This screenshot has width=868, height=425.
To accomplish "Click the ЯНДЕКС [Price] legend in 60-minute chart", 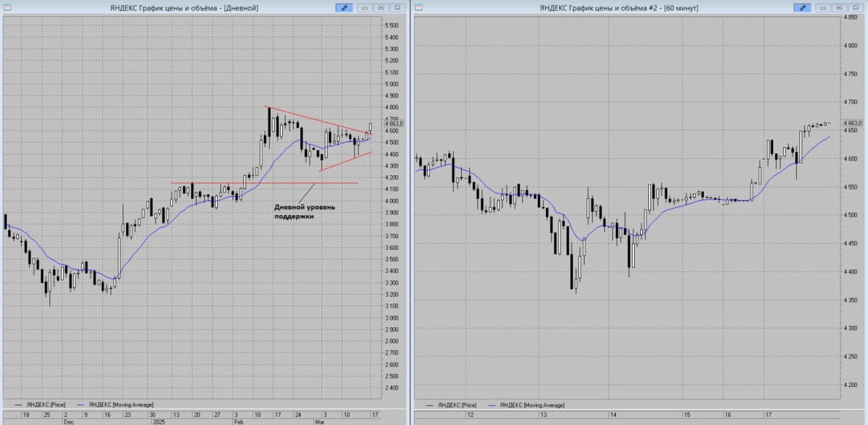I will (451, 405).
